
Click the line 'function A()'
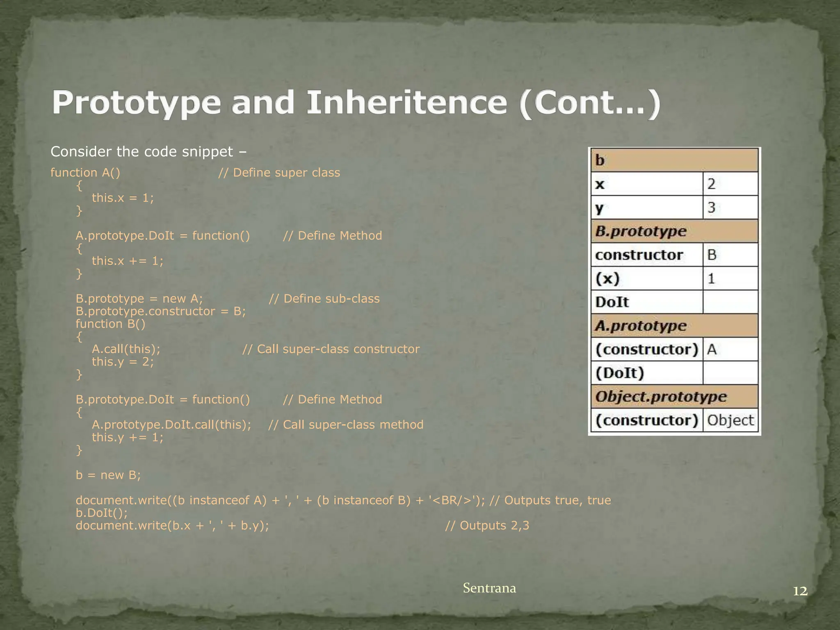click(x=85, y=173)
